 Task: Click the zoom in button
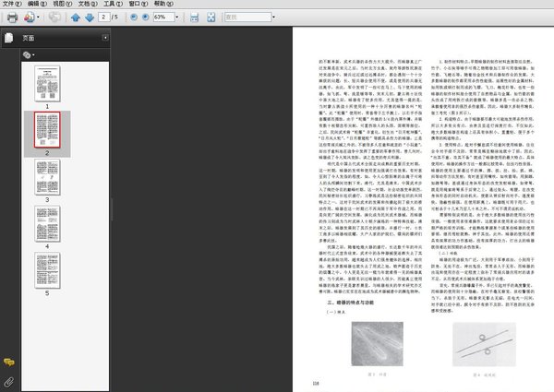pos(146,17)
